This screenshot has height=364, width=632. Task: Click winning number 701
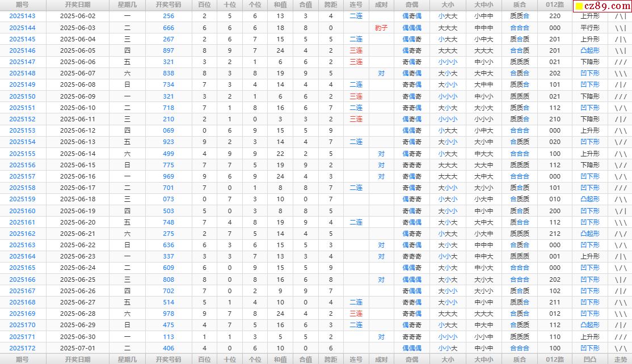[168, 188]
